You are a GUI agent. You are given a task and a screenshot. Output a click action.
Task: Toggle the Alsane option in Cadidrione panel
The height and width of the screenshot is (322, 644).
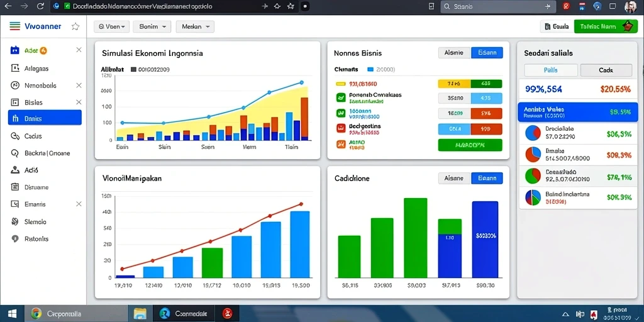[x=454, y=178]
